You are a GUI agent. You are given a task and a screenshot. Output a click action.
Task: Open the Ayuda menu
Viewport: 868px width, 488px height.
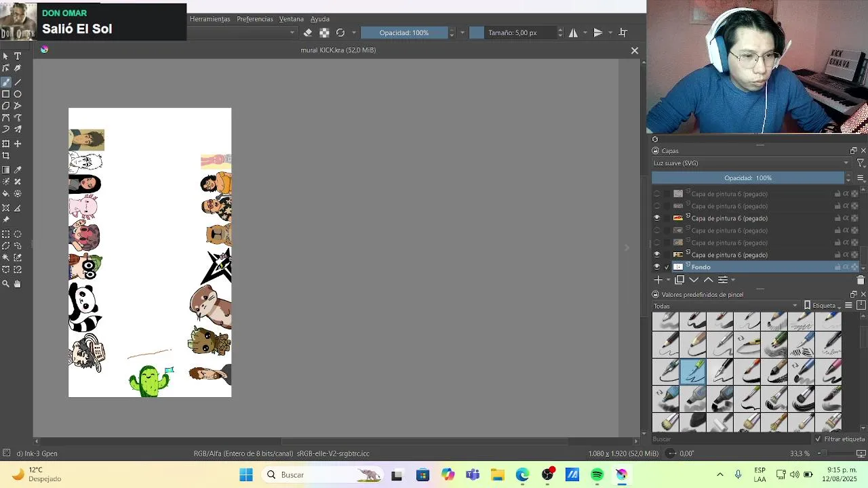320,19
